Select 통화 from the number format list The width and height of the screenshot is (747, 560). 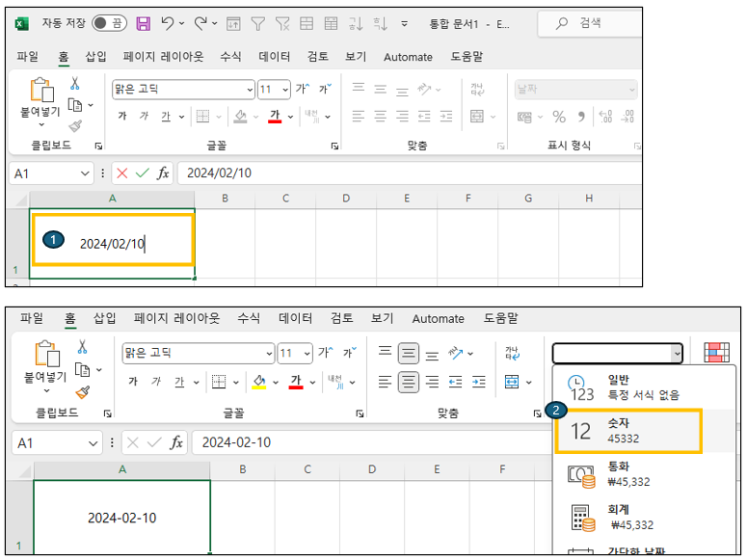(644, 474)
